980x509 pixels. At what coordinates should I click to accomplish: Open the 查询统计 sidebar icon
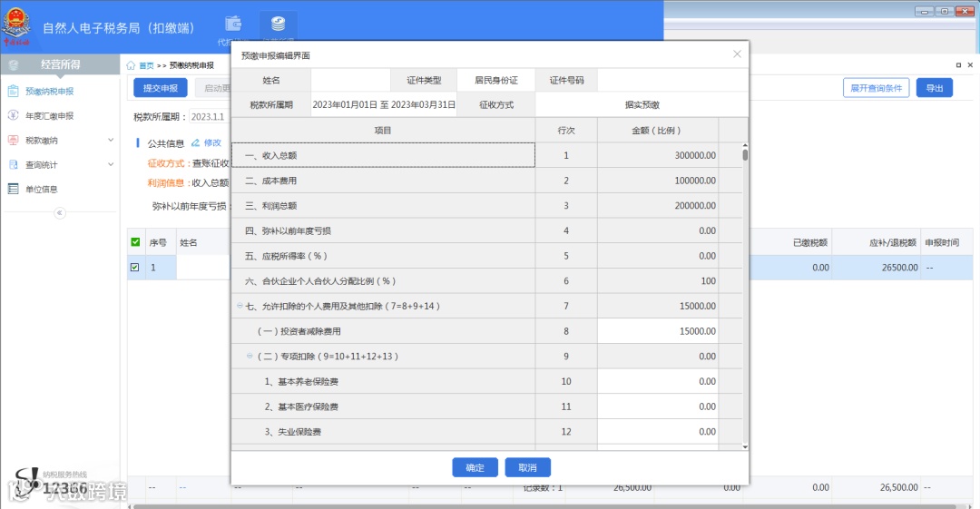click(13, 164)
